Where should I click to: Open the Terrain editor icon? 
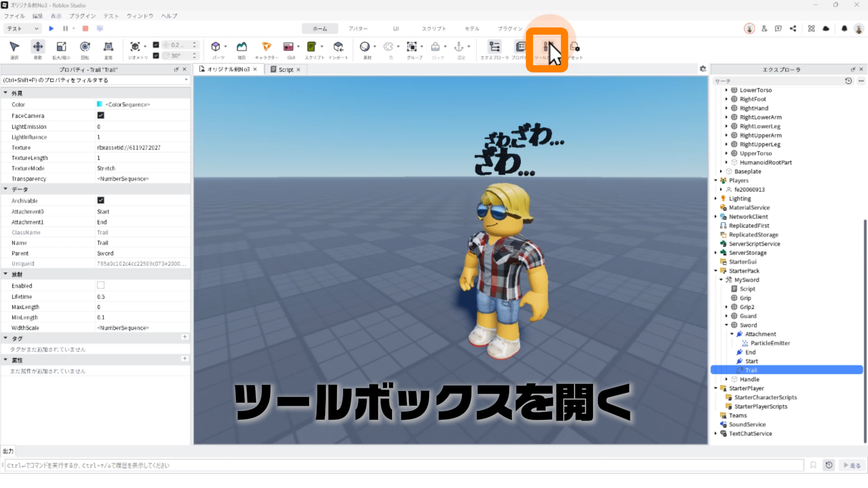click(242, 47)
